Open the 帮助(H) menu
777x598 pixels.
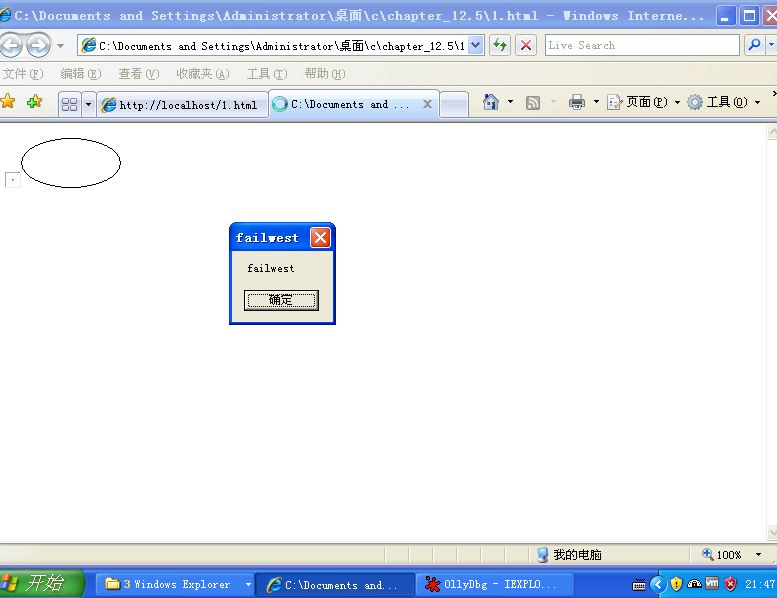[x=325, y=74]
